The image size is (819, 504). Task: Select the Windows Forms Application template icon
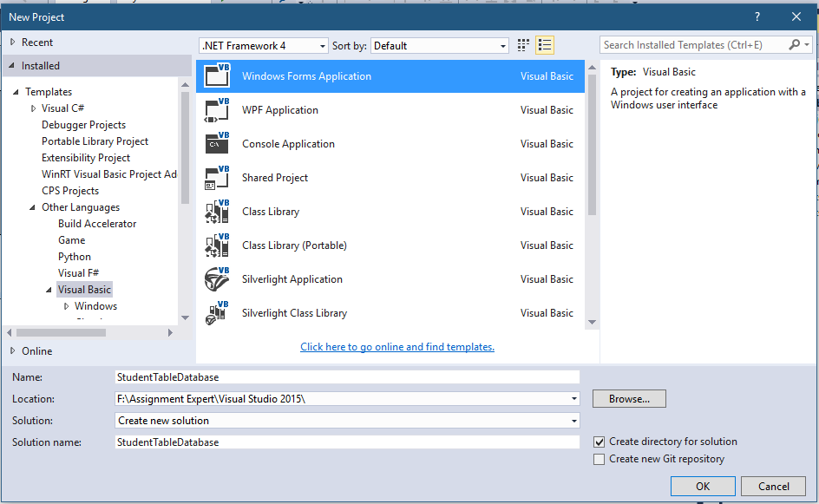[x=216, y=76]
